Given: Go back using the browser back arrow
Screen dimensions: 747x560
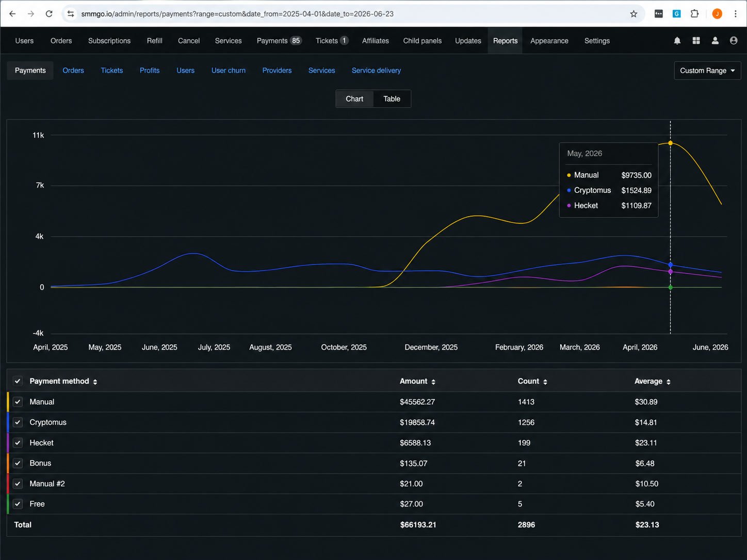Looking at the screenshot, I should click(x=12, y=14).
